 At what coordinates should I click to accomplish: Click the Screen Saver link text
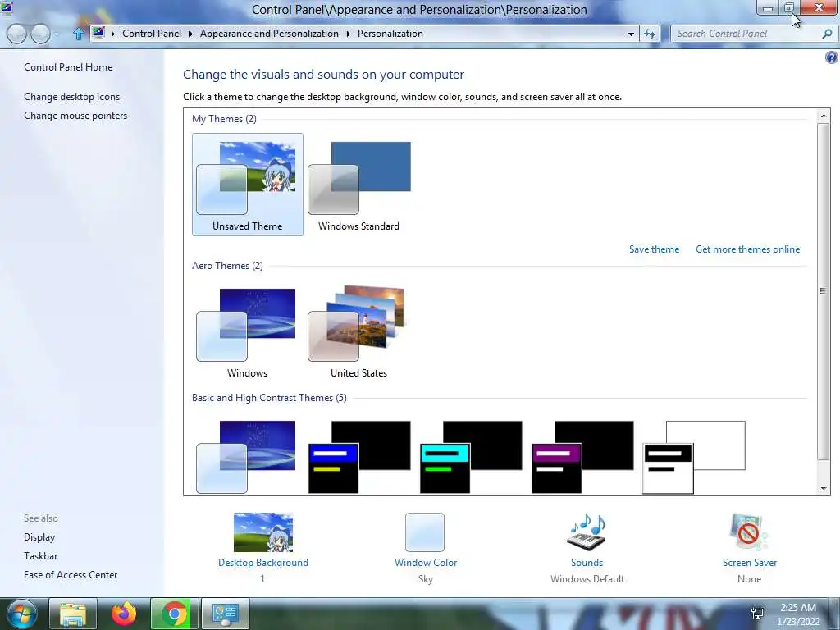click(750, 563)
